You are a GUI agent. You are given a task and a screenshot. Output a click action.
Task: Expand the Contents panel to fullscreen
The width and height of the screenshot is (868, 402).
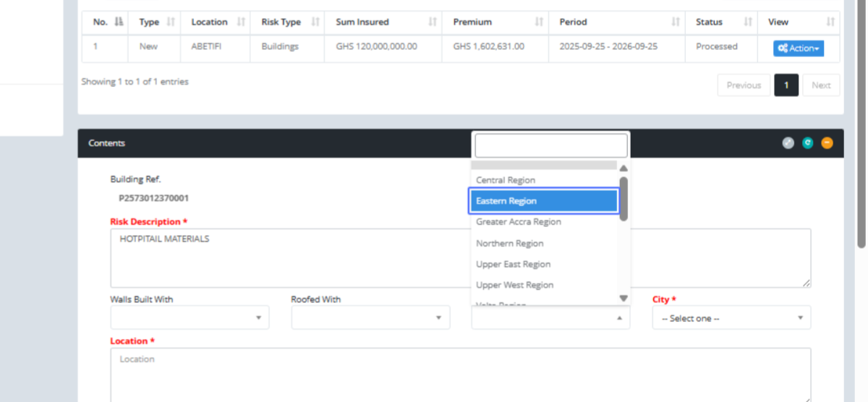tap(788, 143)
